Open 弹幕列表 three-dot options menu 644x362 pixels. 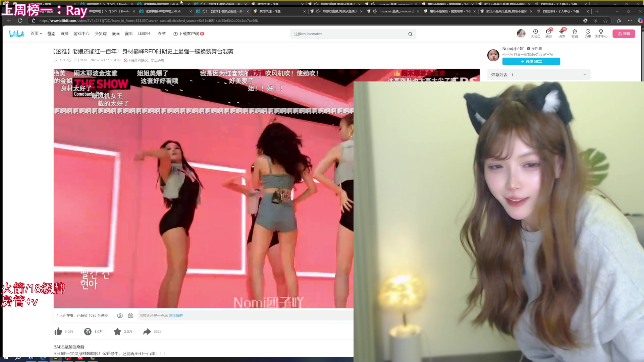[x=513, y=74]
